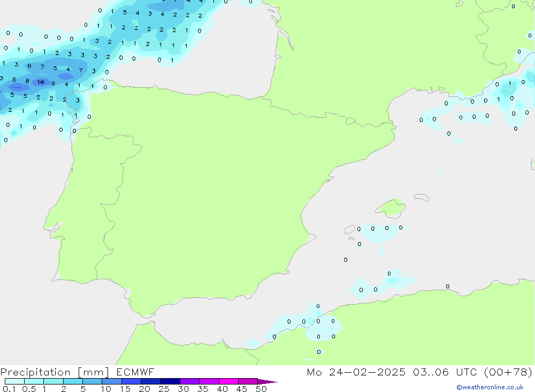
Task: Click the "6" precipitation value on map
Action: (29, 66)
